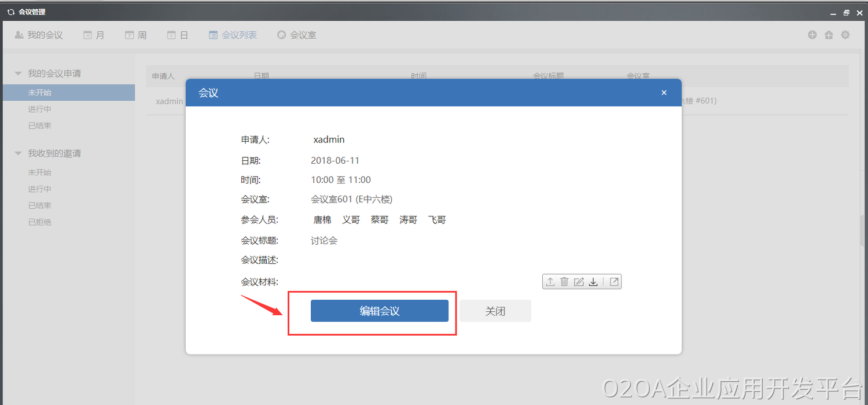Click the upload attachment icon
Viewport: 868px width, 405px height.
point(550,282)
